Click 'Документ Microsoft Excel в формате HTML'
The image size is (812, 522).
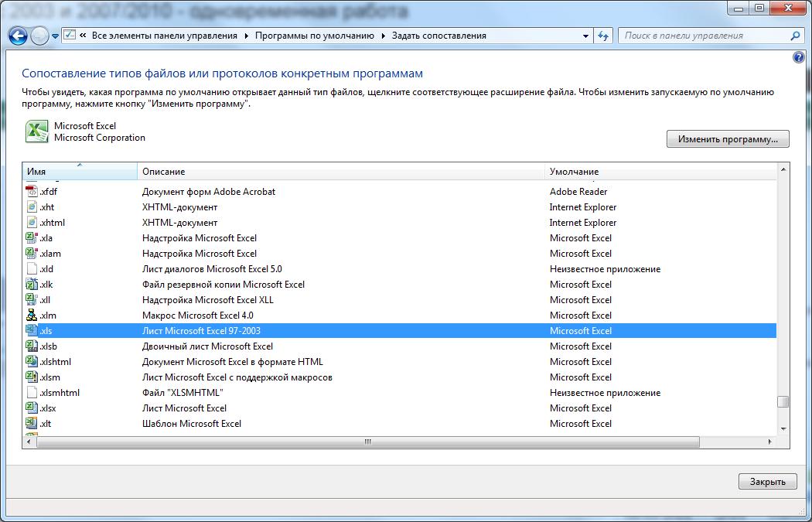click(233, 361)
